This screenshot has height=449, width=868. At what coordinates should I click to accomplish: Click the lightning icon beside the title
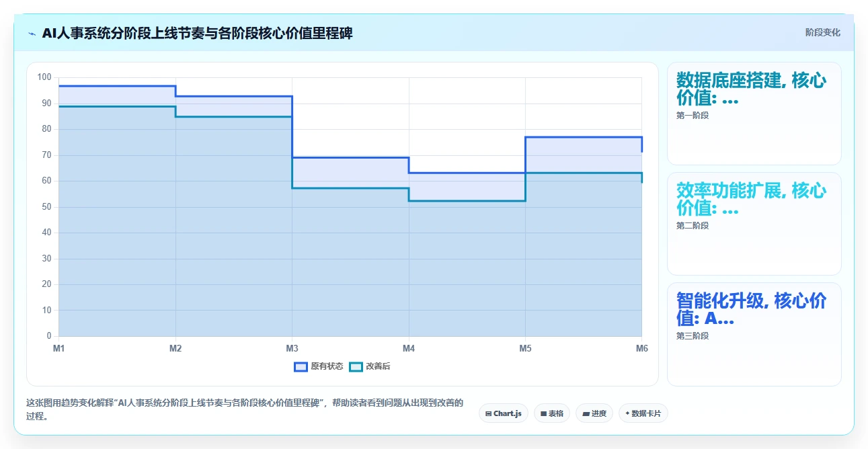tap(32, 33)
